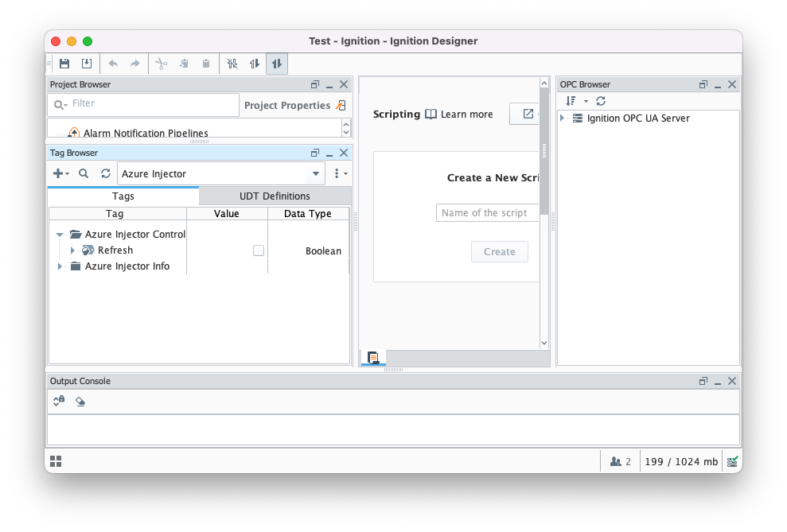Click the add tag plus icon
The image size is (787, 532).
coord(58,173)
